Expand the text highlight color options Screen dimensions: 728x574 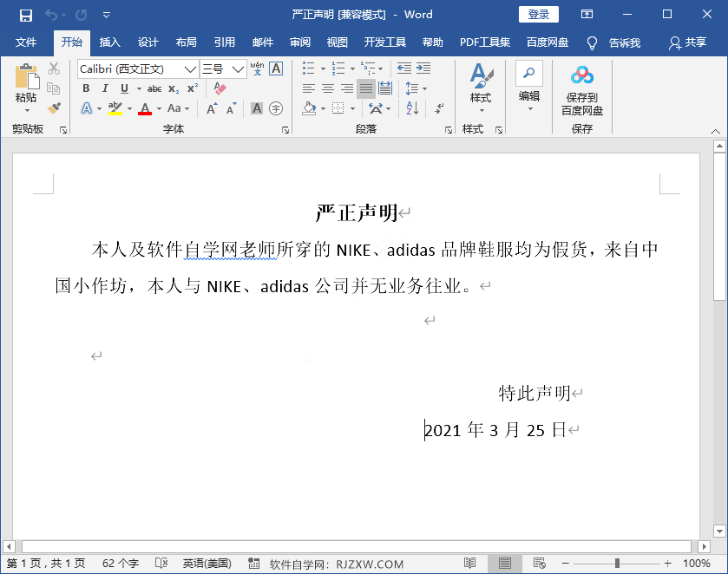129,107
